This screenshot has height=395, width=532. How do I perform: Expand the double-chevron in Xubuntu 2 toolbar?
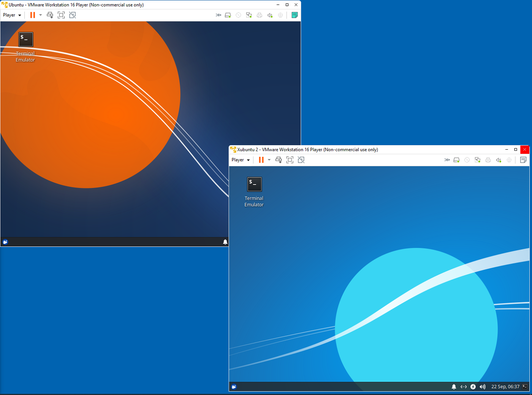tap(447, 160)
